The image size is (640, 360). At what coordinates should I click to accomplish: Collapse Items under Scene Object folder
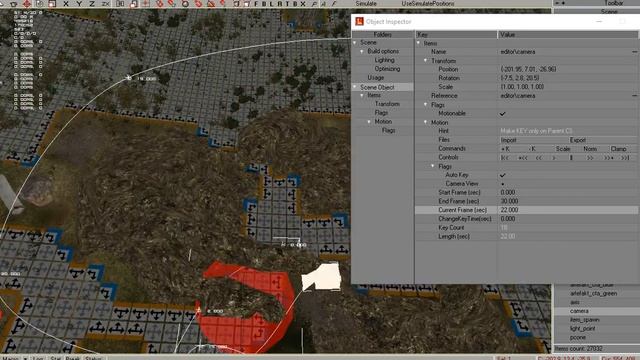pyautogui.click(x=362, y=95)
